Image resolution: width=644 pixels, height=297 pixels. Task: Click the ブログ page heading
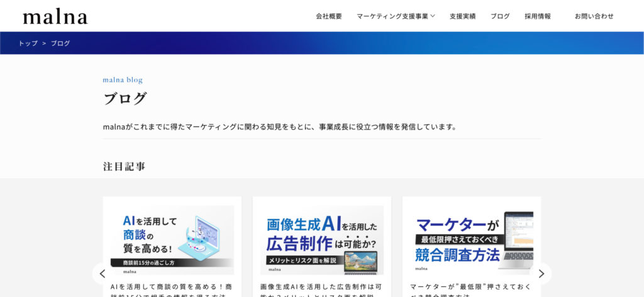click(125, 99)
